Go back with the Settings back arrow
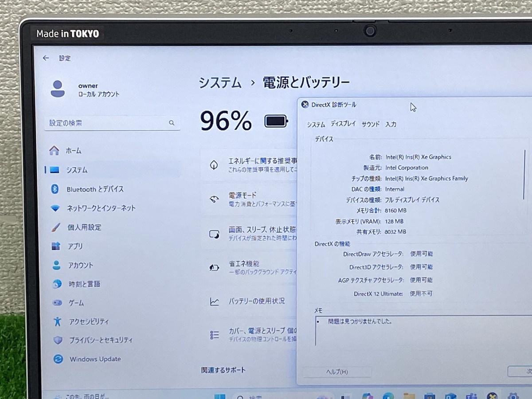The width and height of the screenshot is (532, 399). pos(46,58)
